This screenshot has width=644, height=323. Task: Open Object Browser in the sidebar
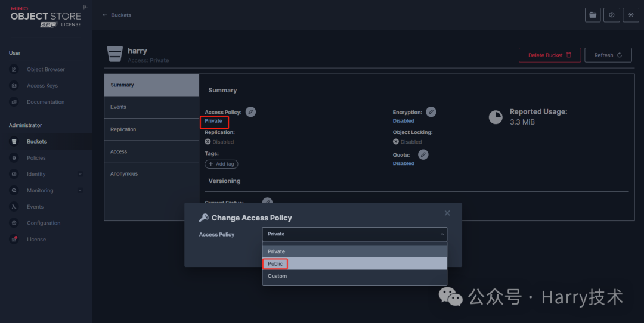(45, 69)
